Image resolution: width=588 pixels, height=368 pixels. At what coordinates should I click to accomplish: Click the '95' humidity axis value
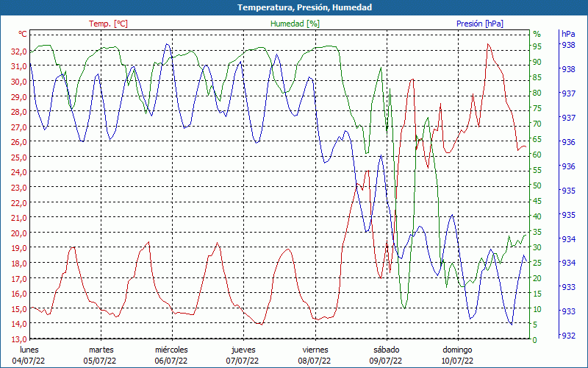537,46
